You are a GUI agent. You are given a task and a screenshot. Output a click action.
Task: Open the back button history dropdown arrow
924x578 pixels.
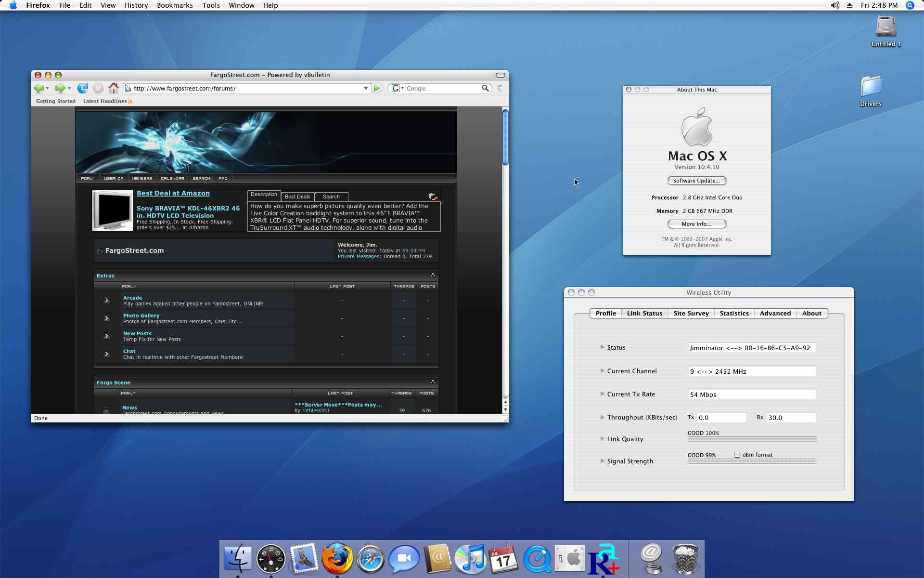pyautogui.click(x=47, y=89)
